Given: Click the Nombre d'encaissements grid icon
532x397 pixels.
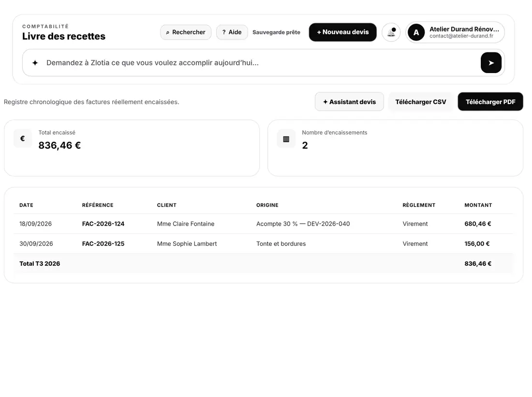Looking at the screenshot, I should [x=286, y=138].
